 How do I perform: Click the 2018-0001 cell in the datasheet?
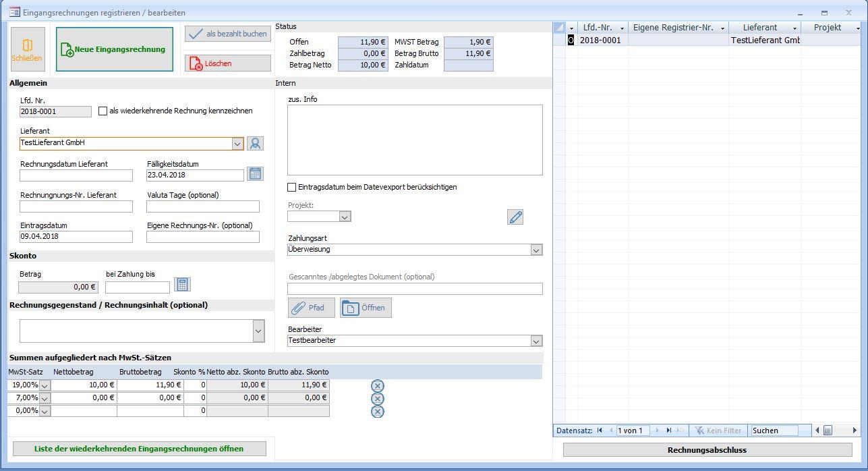tap(602, 40)
